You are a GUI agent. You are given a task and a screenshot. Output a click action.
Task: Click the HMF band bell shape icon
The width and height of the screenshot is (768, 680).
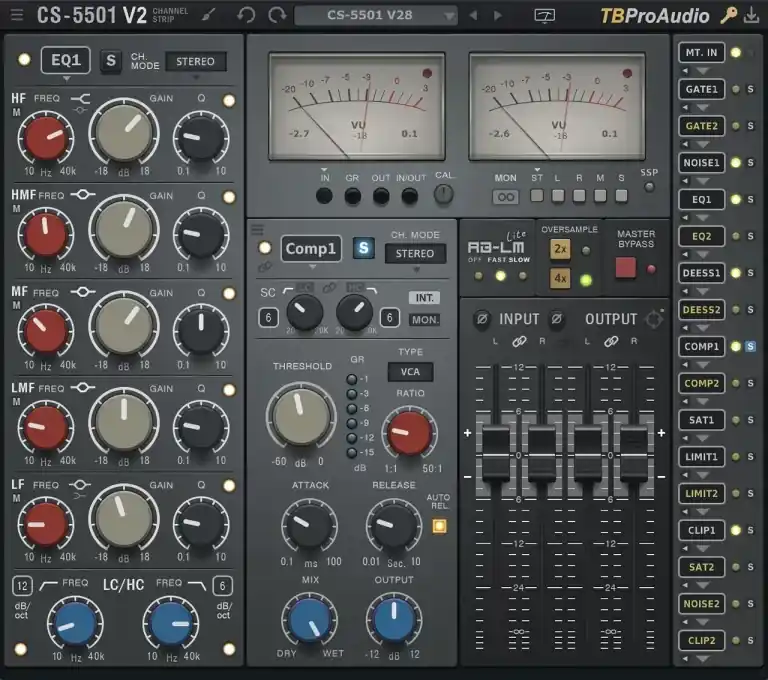coord(82,195)
